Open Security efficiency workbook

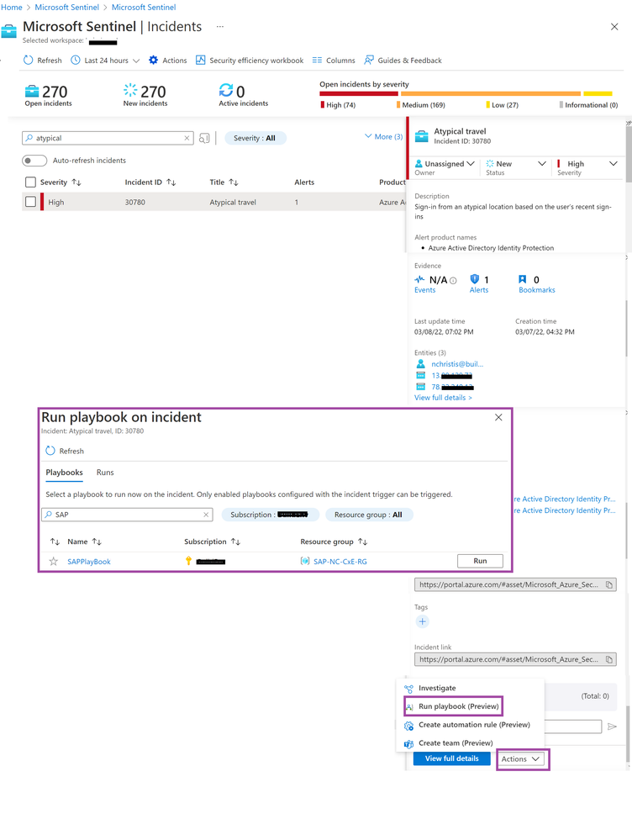point(250,61)
